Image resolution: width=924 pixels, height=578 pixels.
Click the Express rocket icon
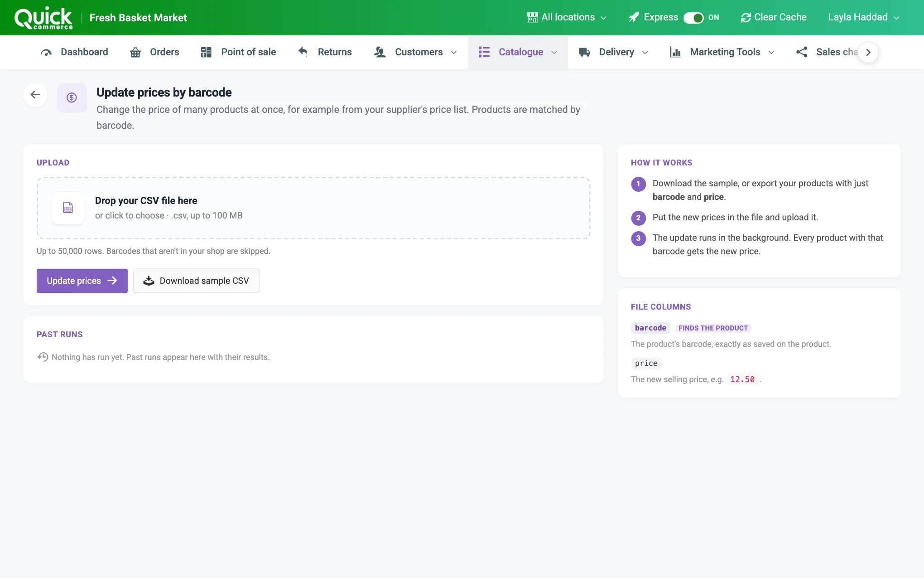(x=634, y=17)
